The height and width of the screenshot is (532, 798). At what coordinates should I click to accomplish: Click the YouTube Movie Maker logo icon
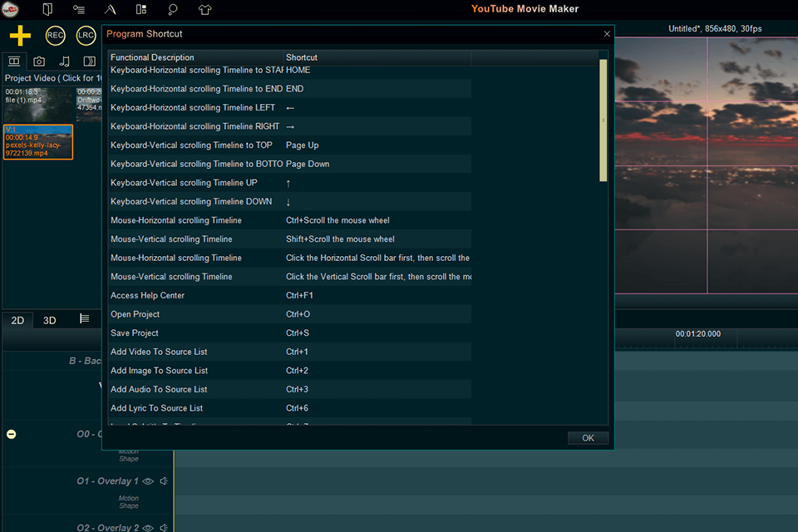10,9
